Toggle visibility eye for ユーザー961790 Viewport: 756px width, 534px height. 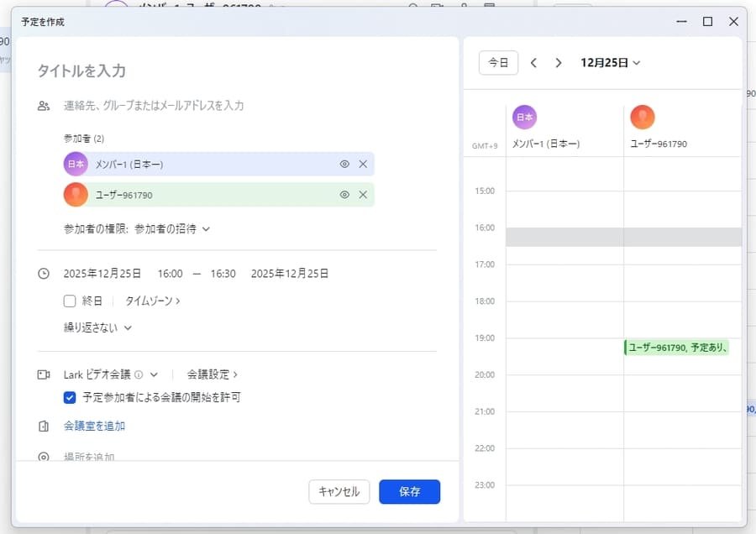click(344, 195)
